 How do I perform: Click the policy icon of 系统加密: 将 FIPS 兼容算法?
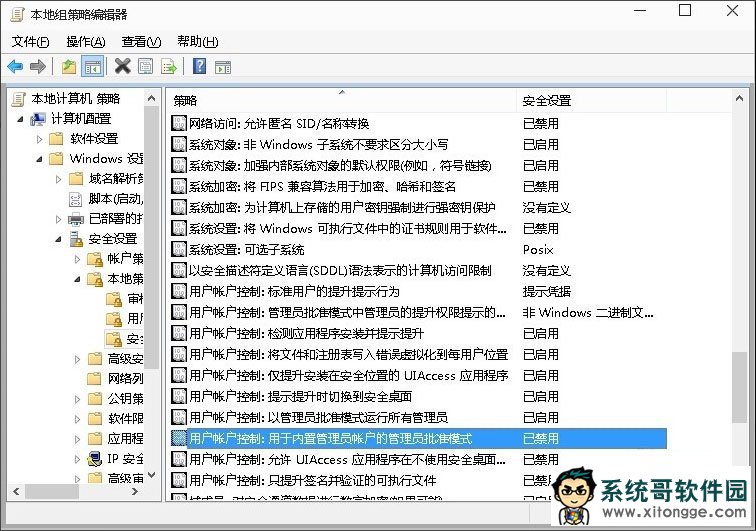click(179, 187)
